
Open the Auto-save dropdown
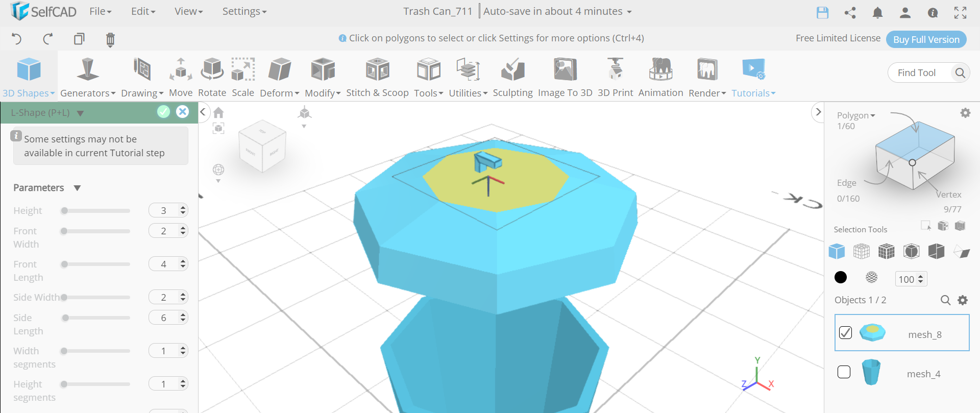557,11
